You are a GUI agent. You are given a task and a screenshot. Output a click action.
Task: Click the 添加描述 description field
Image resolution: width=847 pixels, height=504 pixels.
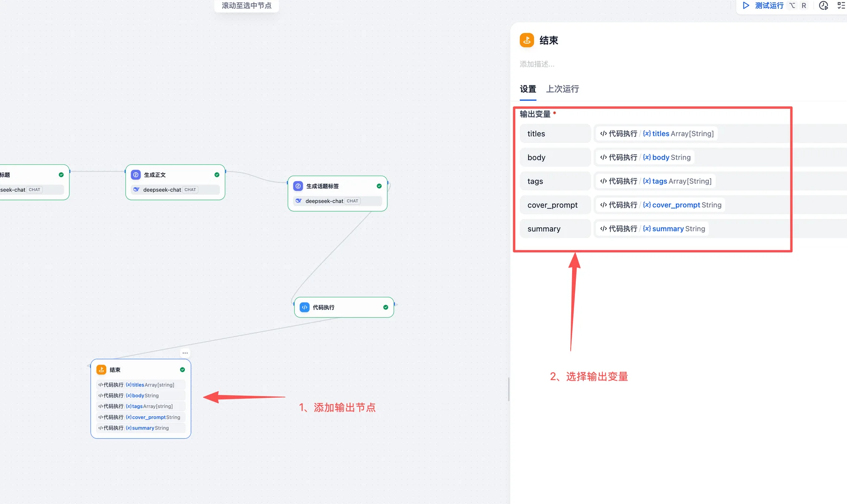pos(537,64)
